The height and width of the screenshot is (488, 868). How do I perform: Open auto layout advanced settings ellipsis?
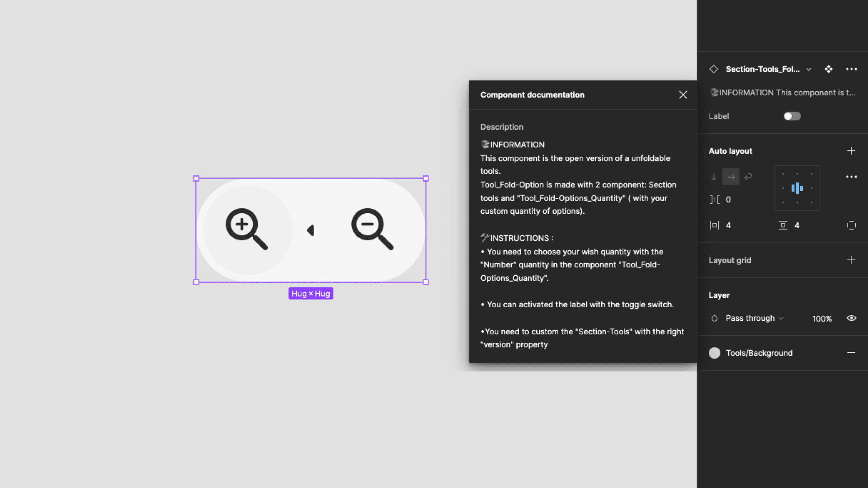(851, 177)
